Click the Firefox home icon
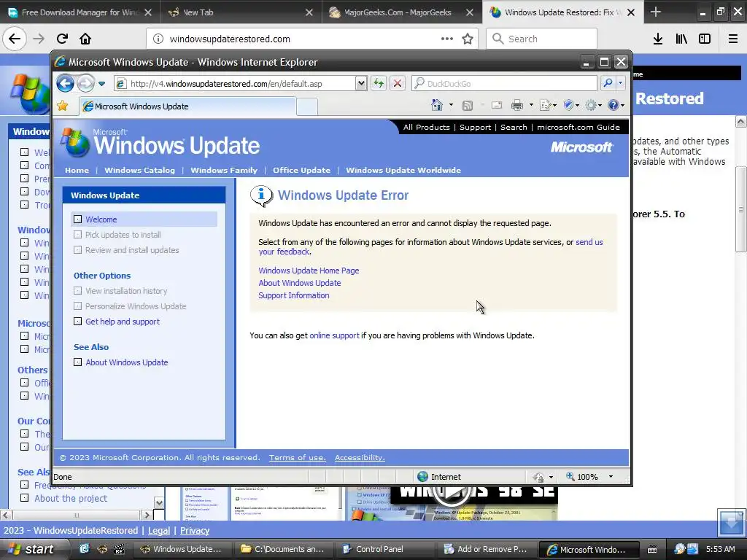Viewport: 747px width, 560px height. pos(85,39)
